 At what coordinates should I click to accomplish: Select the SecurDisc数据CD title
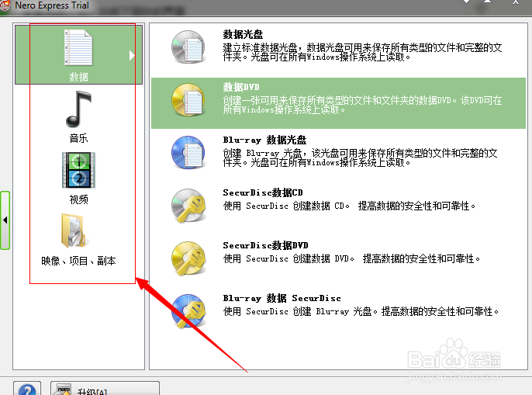263,192
